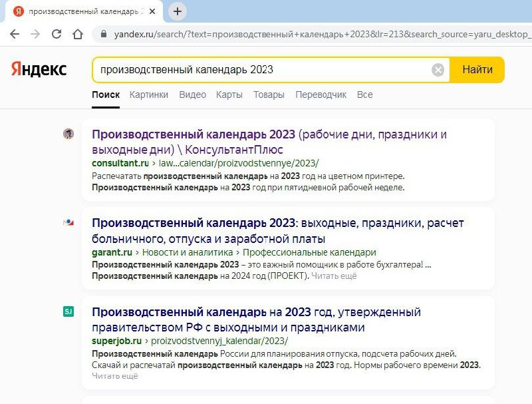The width and height of the screenshot is (532, 404).
Task: Click superjob path proizvodstvennyj_kalendar/2023/
Action: coord(219,341)
